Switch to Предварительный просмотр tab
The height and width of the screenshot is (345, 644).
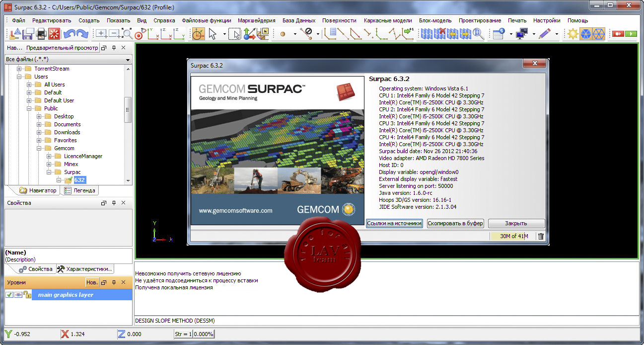63,48
